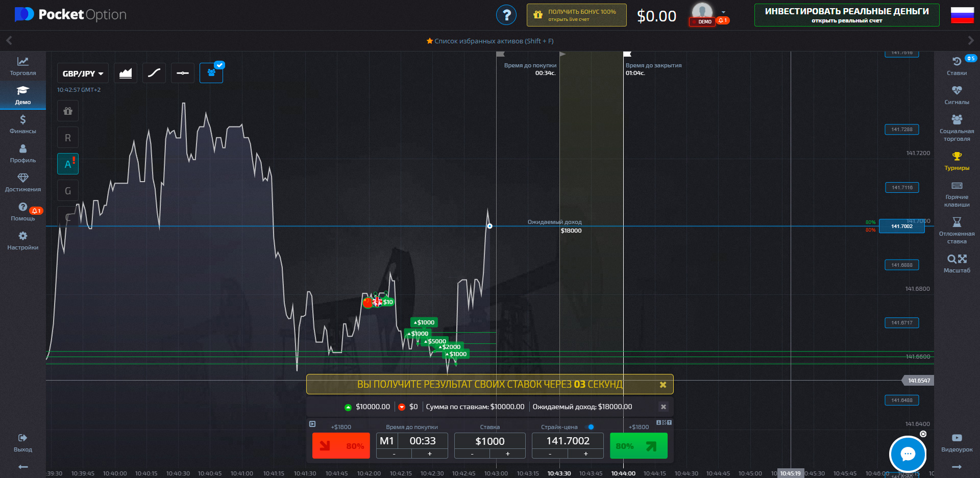Decrease the stake with minus button
Image resolution: width=980 pixels, height=478 pixels.
click(x=472, y=454)
